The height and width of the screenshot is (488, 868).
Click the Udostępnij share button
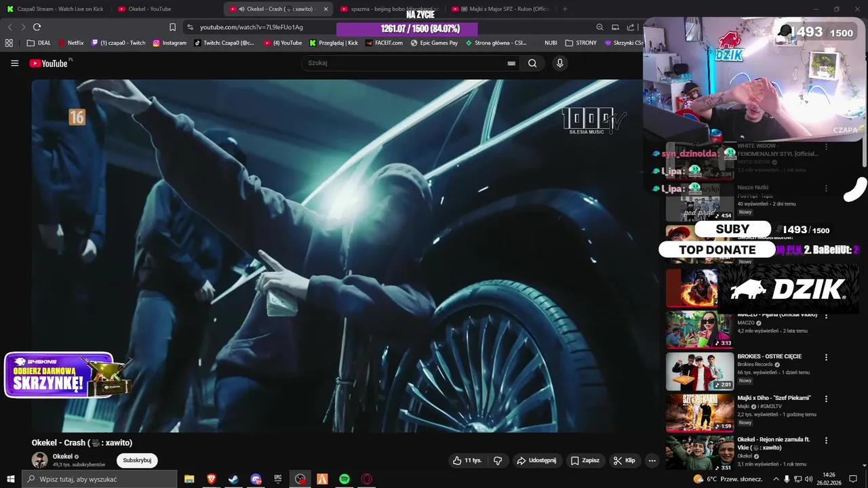[x=536, y=460]
